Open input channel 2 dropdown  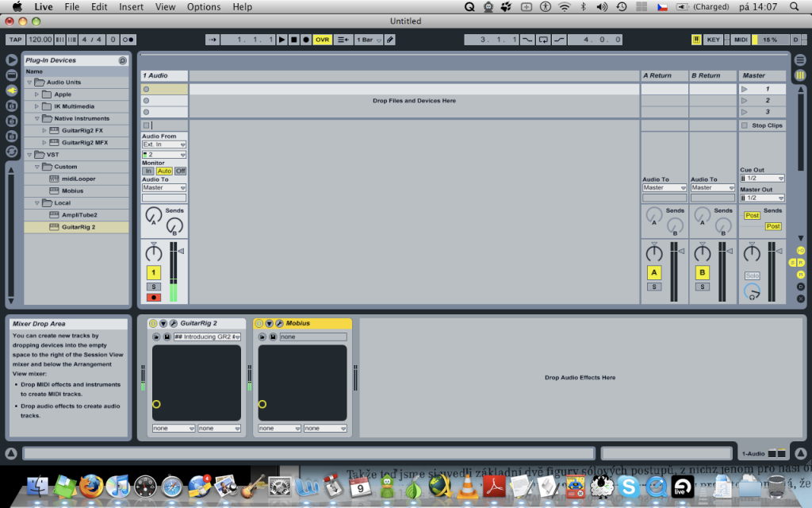point(164,155)
